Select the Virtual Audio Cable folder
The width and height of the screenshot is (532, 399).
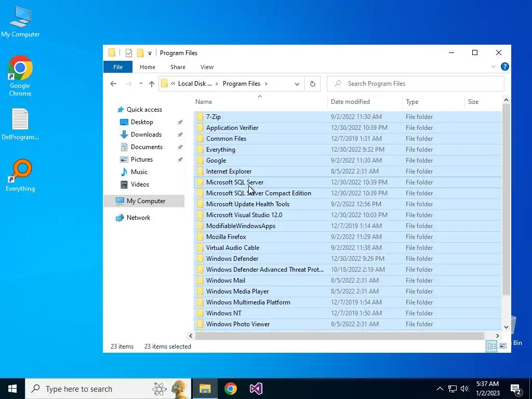click(x=348, y=248)
